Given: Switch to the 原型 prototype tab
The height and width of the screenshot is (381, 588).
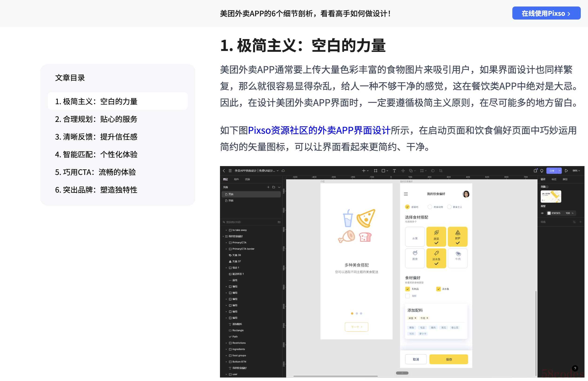Looking at the screenshot, I should (x=565, y=179).
